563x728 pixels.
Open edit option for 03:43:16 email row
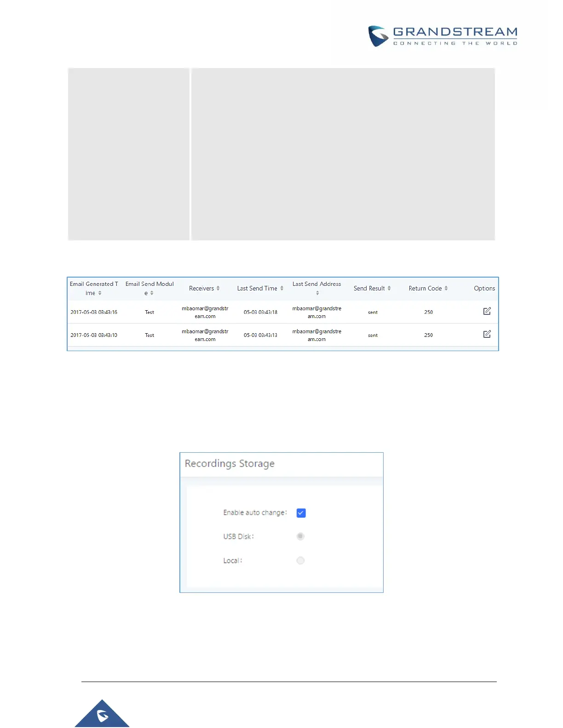coord(487,311)
